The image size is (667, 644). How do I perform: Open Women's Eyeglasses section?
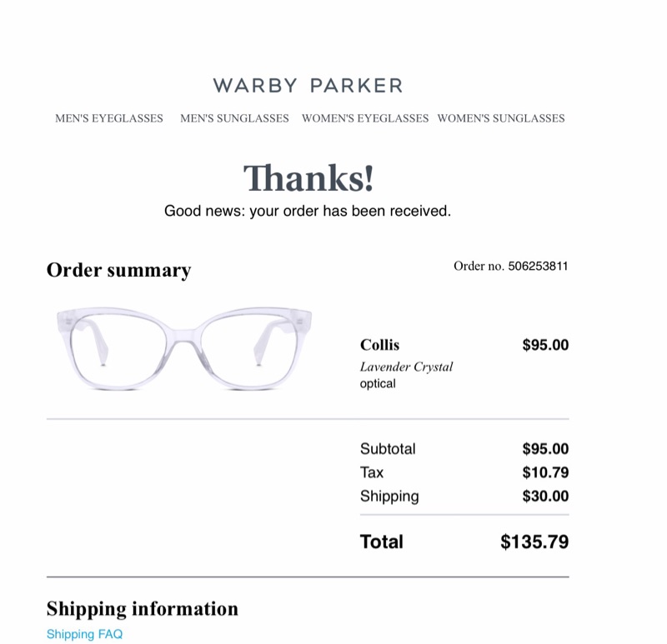[x=365, y=118]
